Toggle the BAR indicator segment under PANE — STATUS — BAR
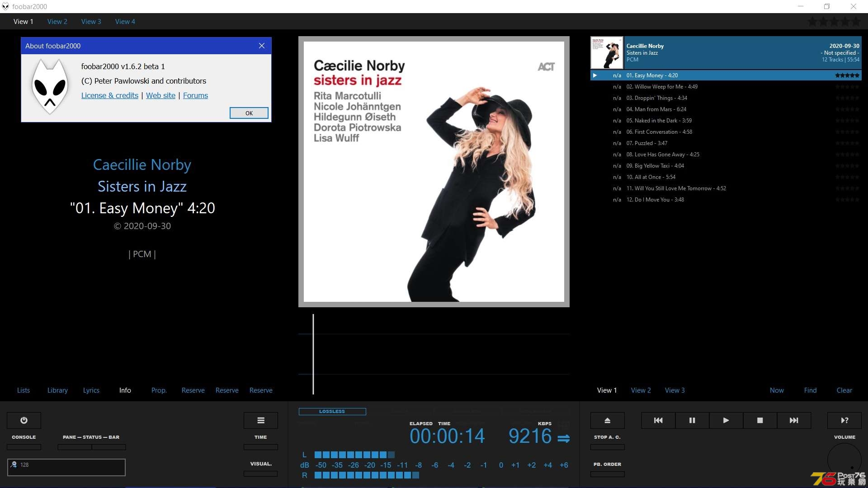 point(109,447)
